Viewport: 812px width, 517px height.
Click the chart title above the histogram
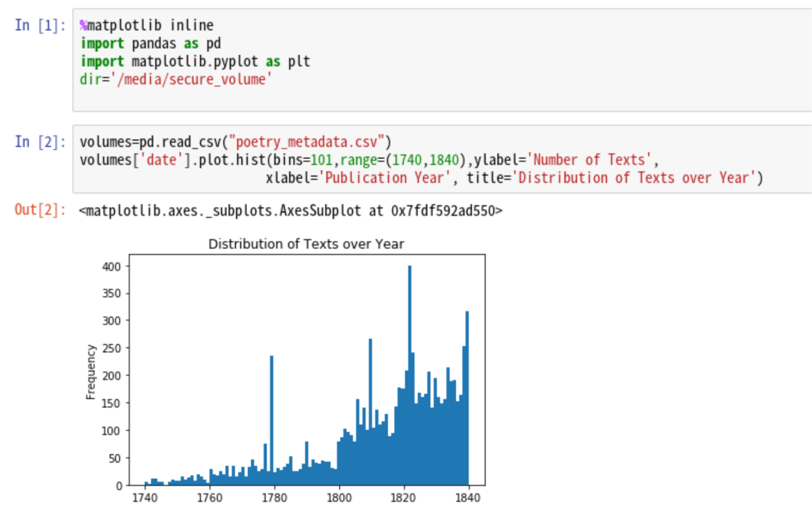[x=306, y=244]
